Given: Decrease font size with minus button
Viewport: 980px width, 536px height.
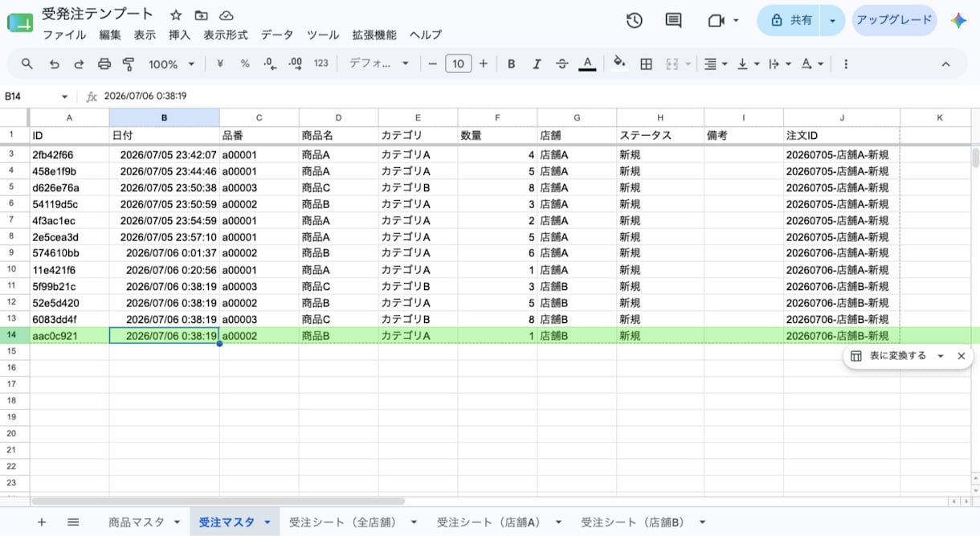Looking at the screenshot, I should pyautogui.click(x=433, y=63).
